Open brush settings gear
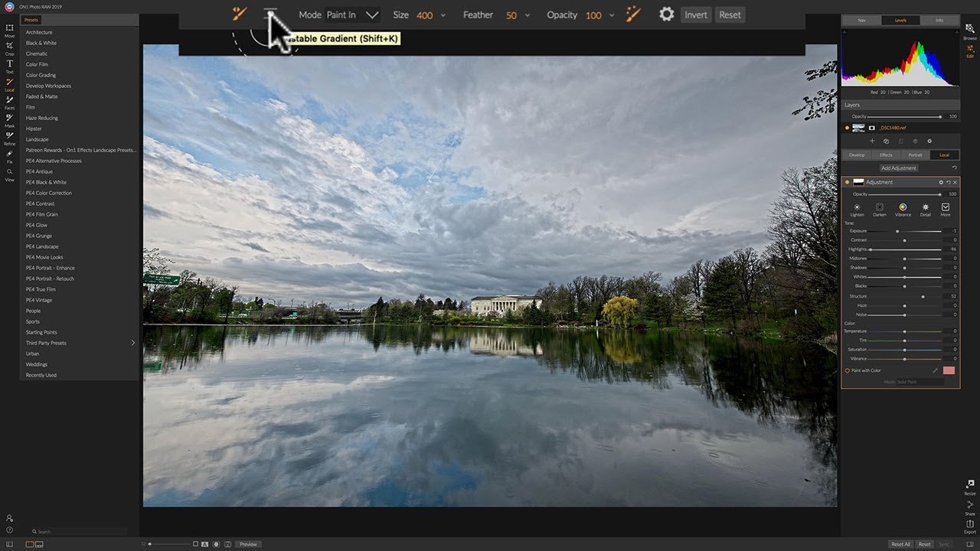The width and height of the screenshot is (980, 551). click(667, 15)
